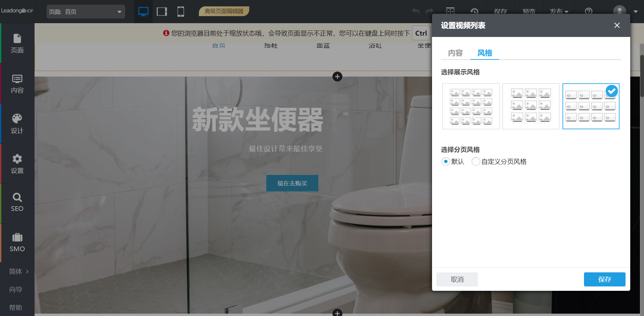Expand the 简体 language selector
The width and height of the screenshot is (644, 316).
point(18,271)
